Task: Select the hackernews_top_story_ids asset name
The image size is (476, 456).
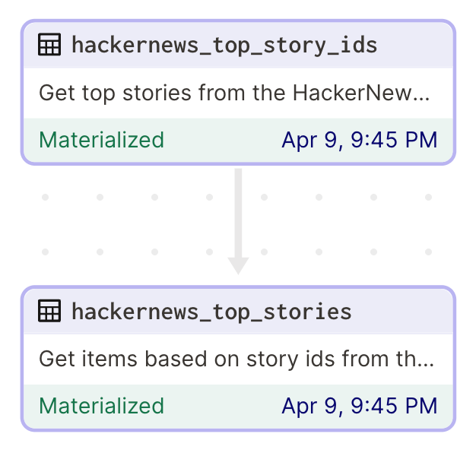Action: (224, 46)
